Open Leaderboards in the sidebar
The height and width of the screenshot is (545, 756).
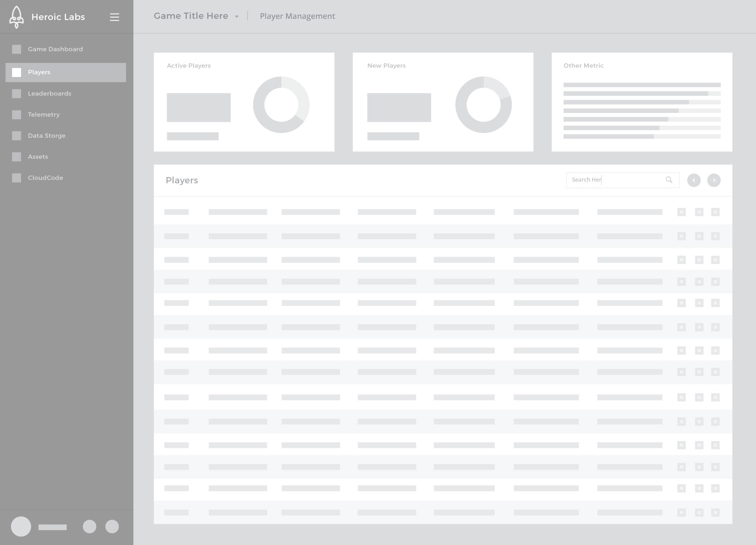pos(49,94)
